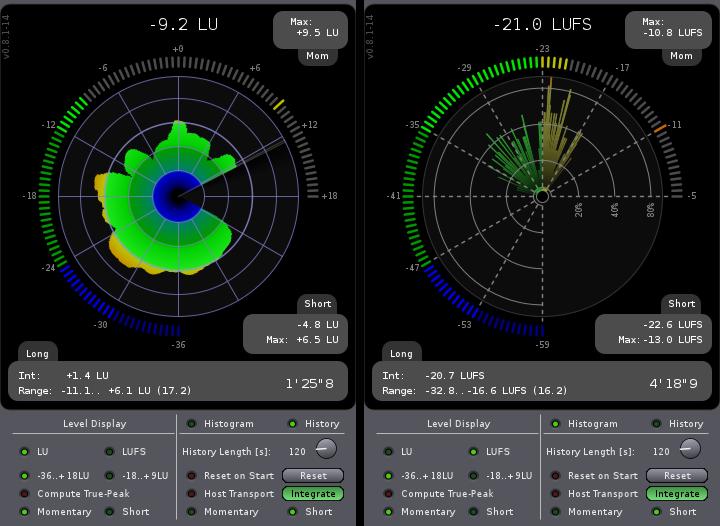Choose -36..+18LU range in right meter
This screenshot has width=720, height=526.
[x=388, y=476]
